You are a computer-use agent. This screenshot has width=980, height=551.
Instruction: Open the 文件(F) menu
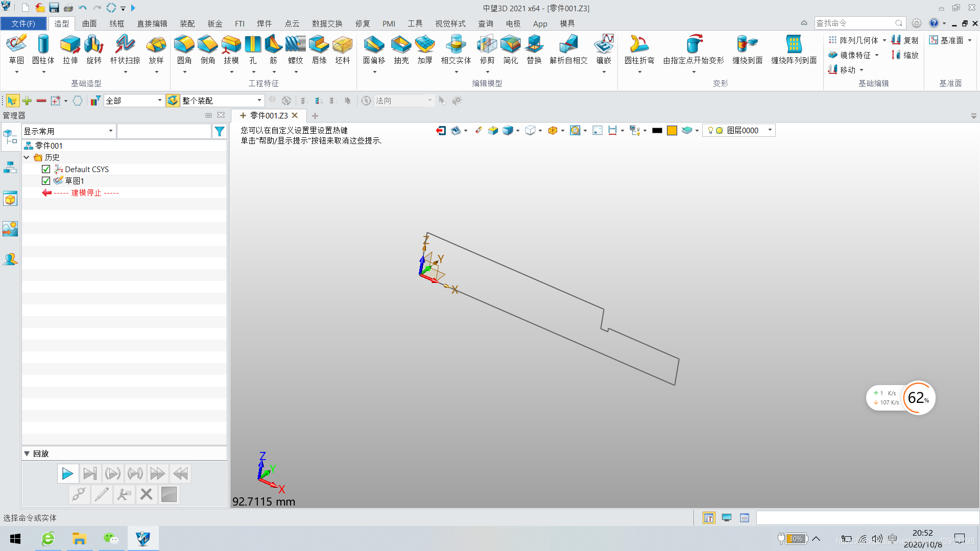coord(23,23)
